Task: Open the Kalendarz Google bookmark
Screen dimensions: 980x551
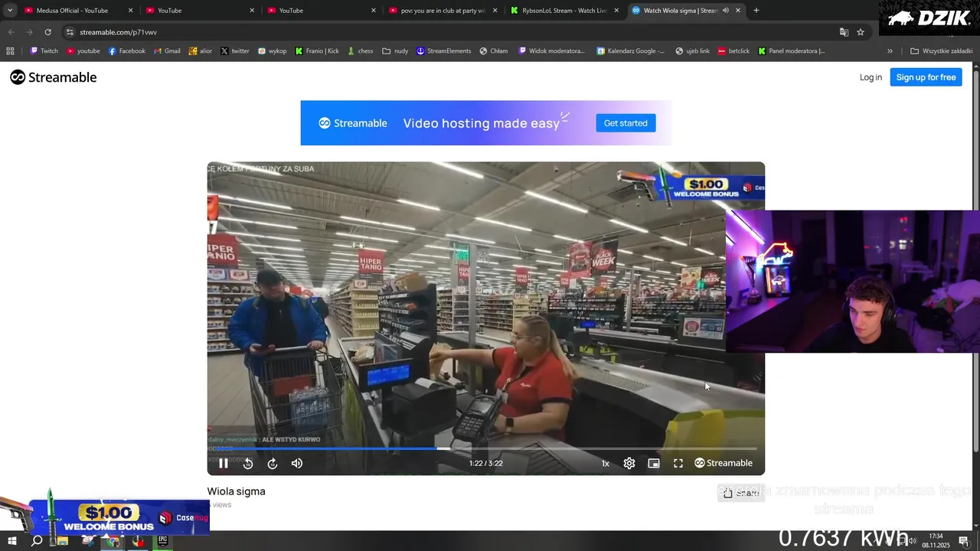Action: (632, 51)
